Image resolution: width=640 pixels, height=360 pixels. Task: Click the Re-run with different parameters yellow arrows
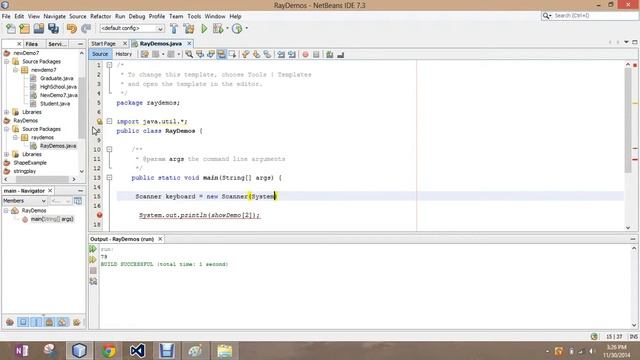point(93,260)
